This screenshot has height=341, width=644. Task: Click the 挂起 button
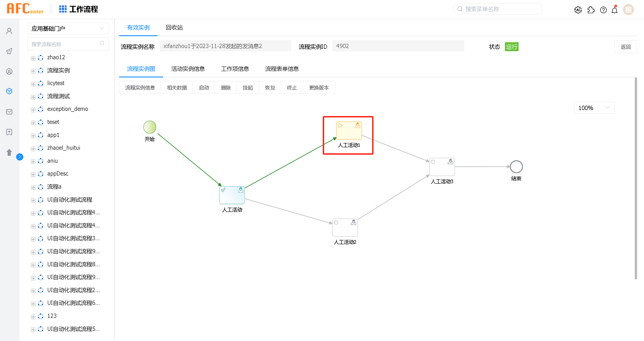247,88
